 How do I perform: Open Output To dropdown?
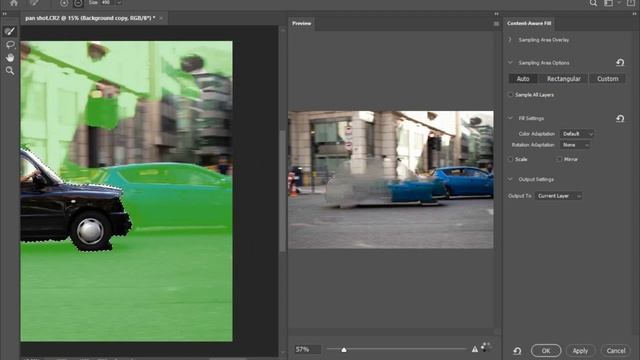click(x=558, y=196)
